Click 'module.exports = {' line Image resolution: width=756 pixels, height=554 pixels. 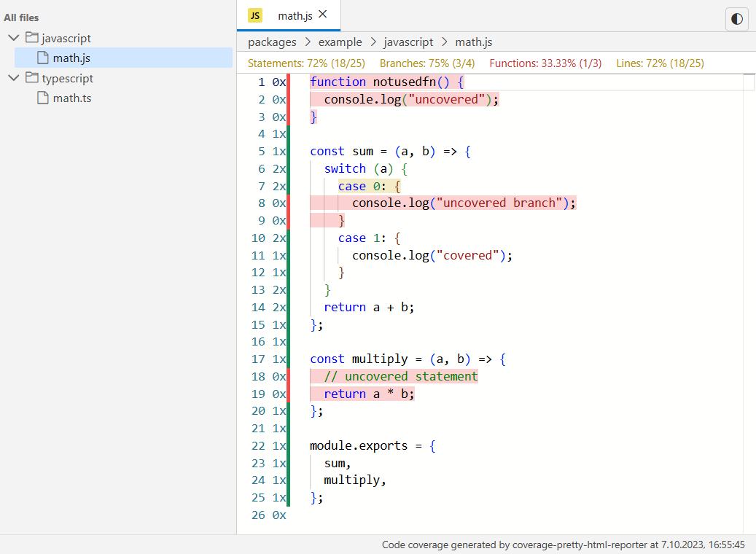click(x=373, y=445)
